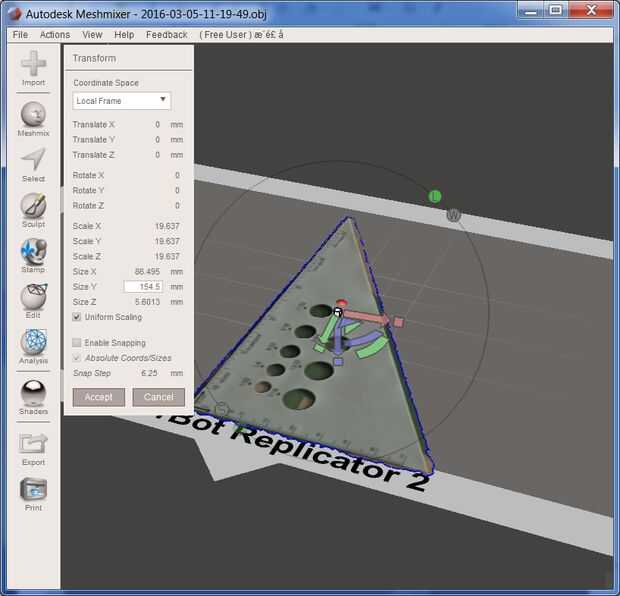Expand the Local Frame coordinate space dropdown
This screenshot has width=620, height=596.
[x=122, y=101]
